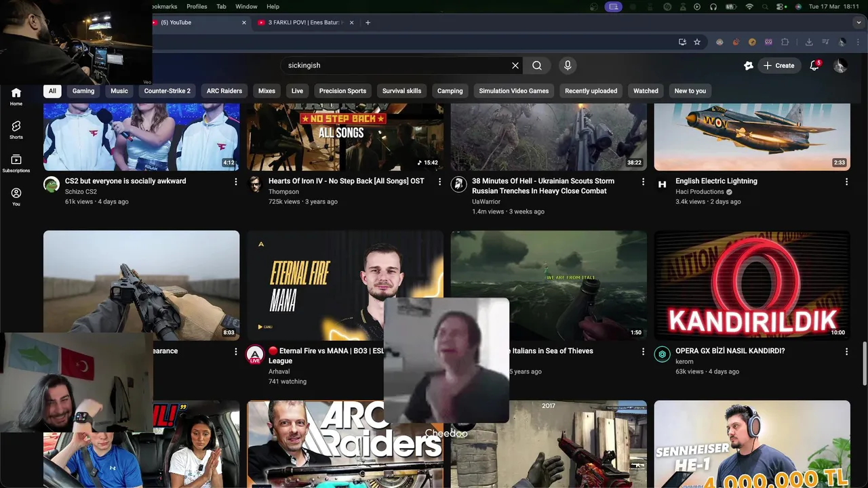This screenshot has height=488, width=868.
Task: Open the Thompson channel link
Action: (x=283, y=192)
